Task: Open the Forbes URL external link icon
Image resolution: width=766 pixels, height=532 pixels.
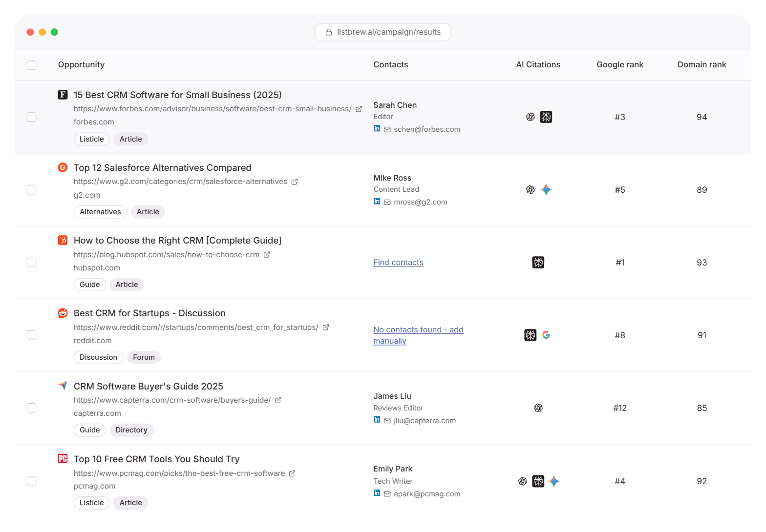Action: (x=359, y=109)
